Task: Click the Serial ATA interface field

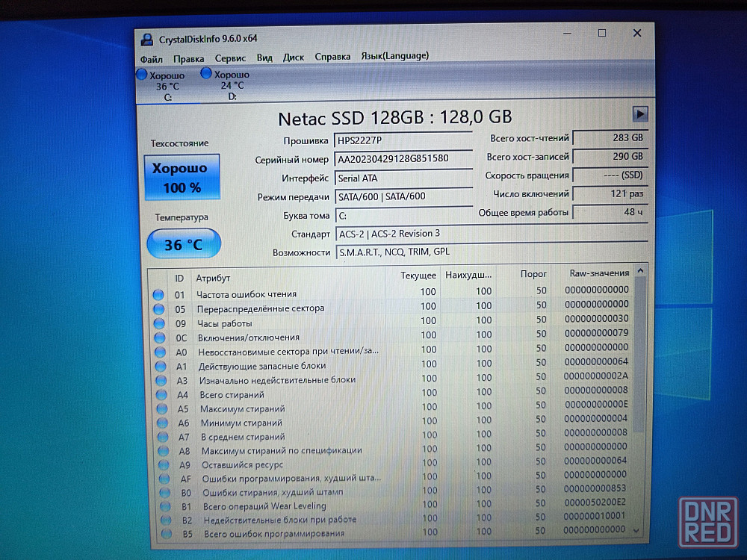Action: click(x=403, y=178)
